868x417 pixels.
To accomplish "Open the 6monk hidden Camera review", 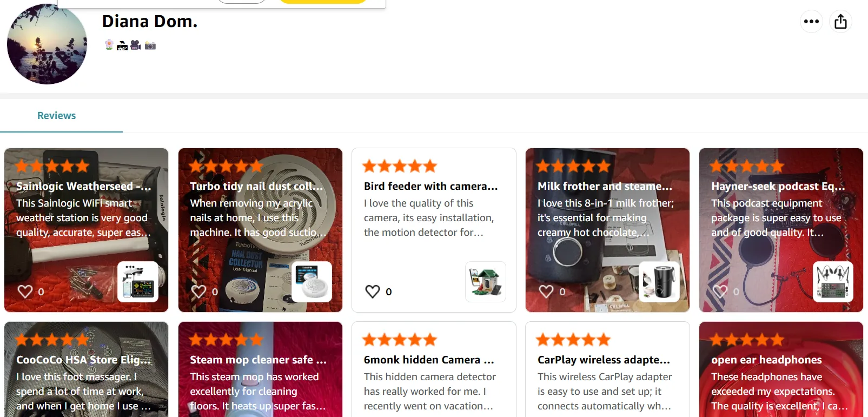I will click(428, 360).
